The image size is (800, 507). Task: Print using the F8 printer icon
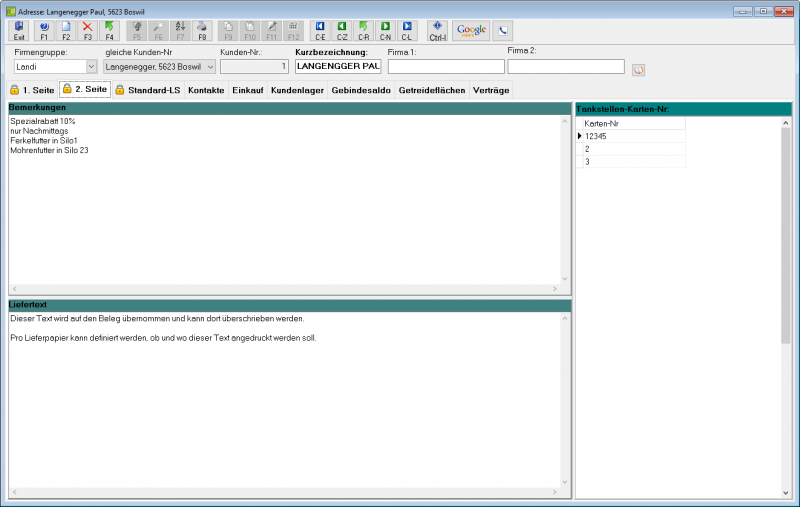(x=202, y=31)
